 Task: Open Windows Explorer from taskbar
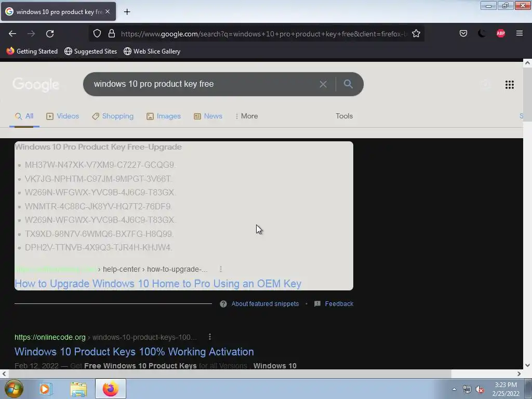point(78,389)
